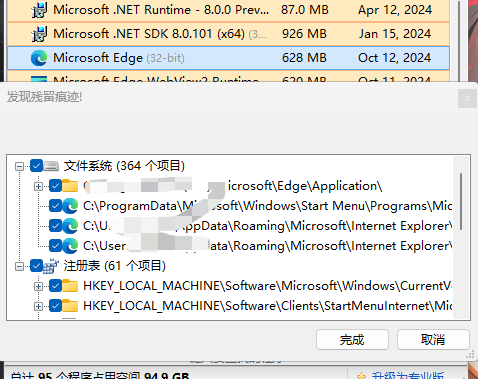Click the leftover tree vertical scrollbar
Image resolution: width=478 pixels, height=379 pixels.
click(x=461, y=201)
